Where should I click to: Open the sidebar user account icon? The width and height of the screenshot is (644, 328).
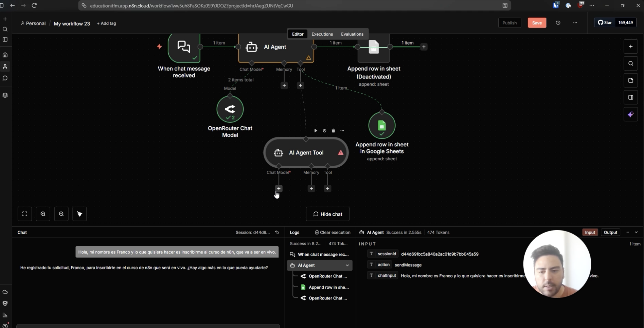click(x=5, y=67)
